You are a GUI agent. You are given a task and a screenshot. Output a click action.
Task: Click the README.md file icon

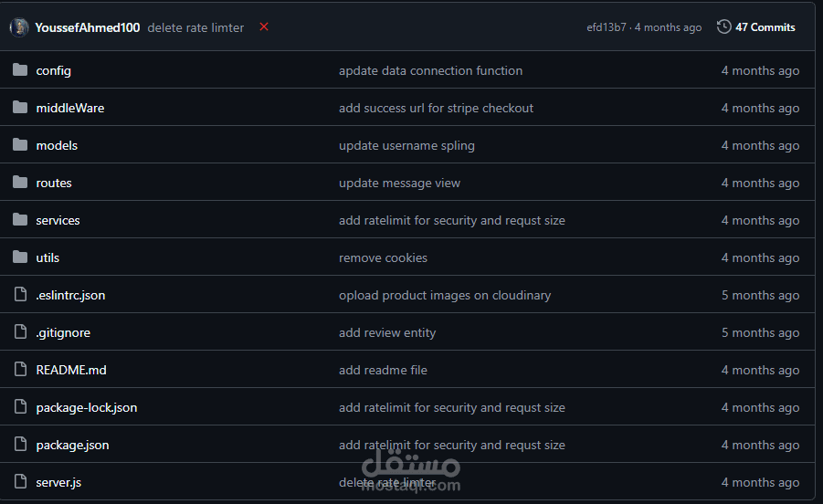20,369
